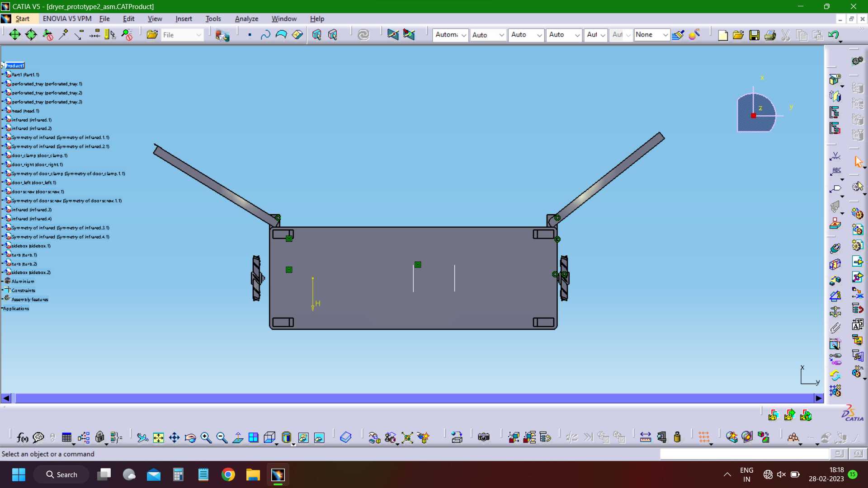Click the Windows taskbar Search button
The height and width of the screenshot is (488, 868).
[x=61, y=474]
